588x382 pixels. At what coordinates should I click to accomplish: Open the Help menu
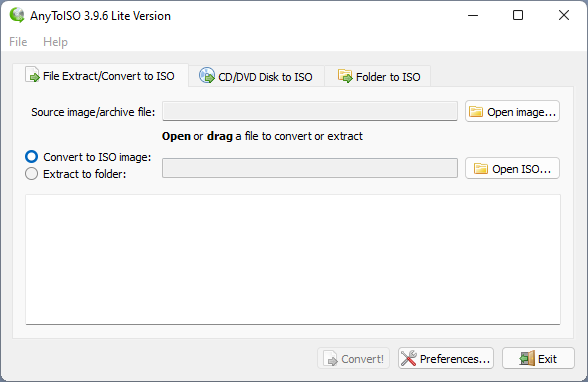55,42
